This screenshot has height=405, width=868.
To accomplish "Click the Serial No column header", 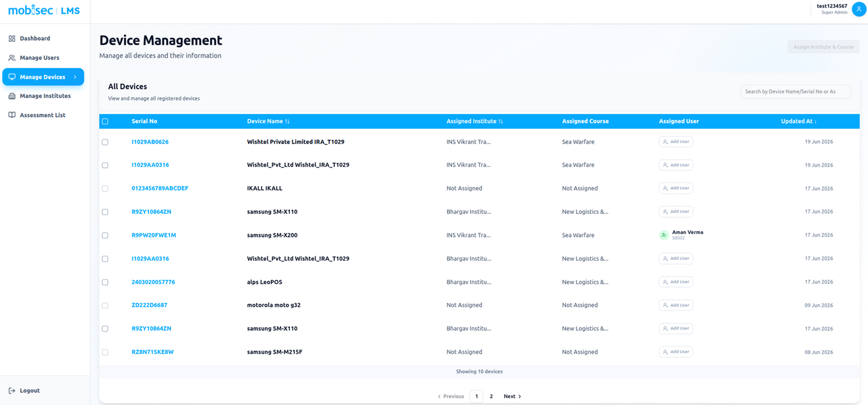I will coord(144,121).
